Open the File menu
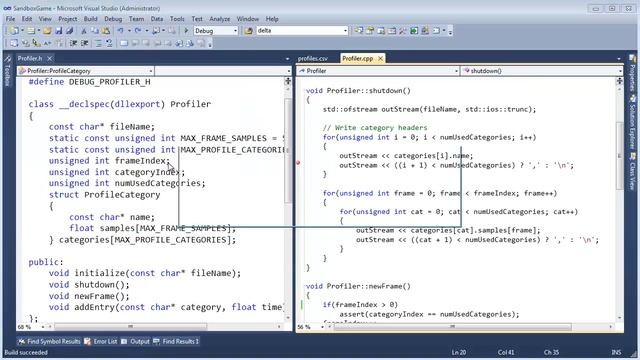Image resolution: width=640 pixels, height=360 pixels. [x=10, y=19]
